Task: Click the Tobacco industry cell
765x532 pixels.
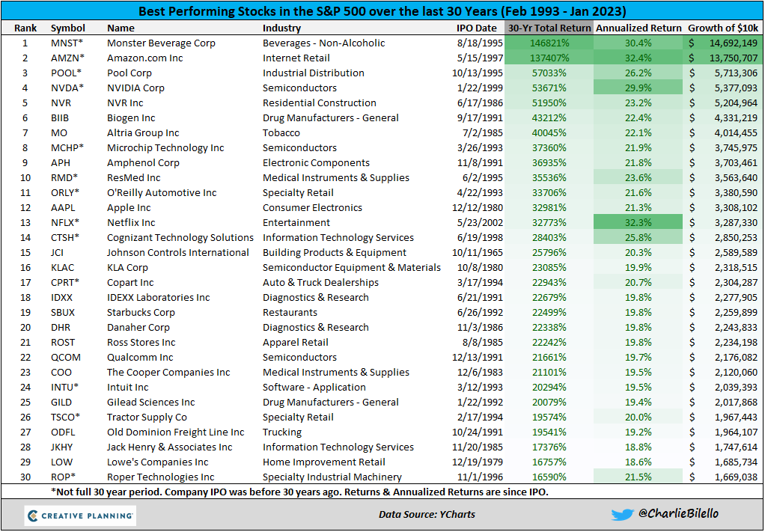Action: point(281,132)
